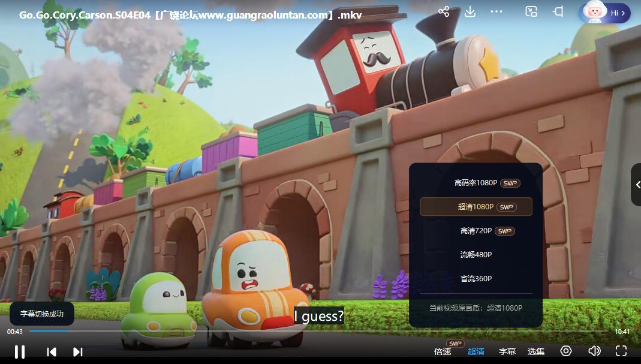Switch to picture-in-picture mini window

coord(531,11)
